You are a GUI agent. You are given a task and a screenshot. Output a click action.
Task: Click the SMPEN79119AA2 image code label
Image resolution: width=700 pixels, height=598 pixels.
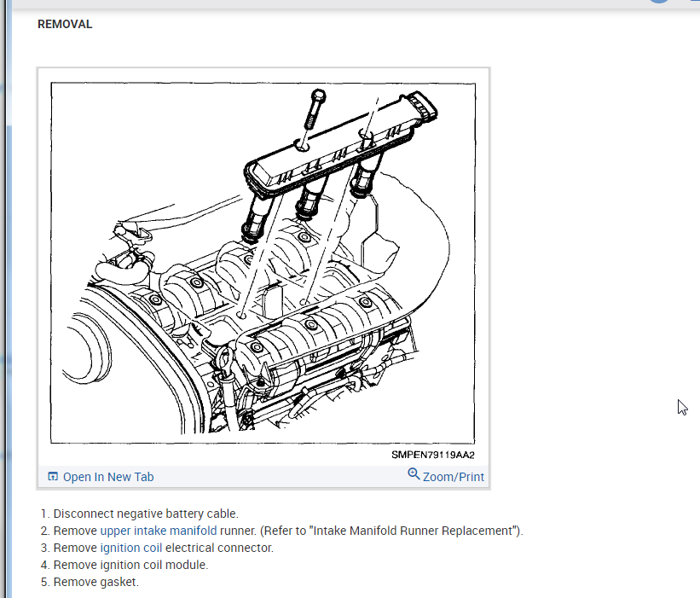(433, 455)
